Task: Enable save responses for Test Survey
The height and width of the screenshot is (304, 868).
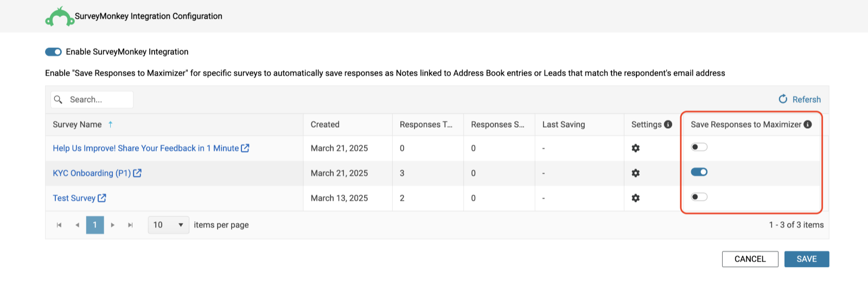Action: [699, 197]
